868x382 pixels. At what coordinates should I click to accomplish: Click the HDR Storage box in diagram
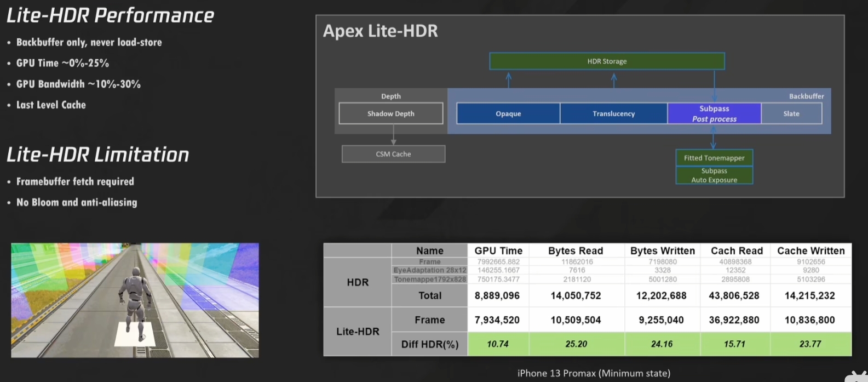pyautogui.click(x=607, y=61)
